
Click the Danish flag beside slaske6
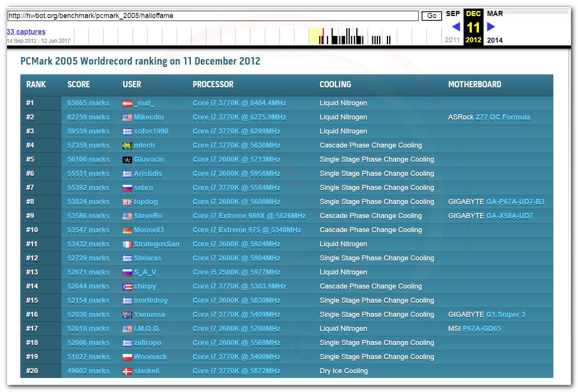[127, 371]
